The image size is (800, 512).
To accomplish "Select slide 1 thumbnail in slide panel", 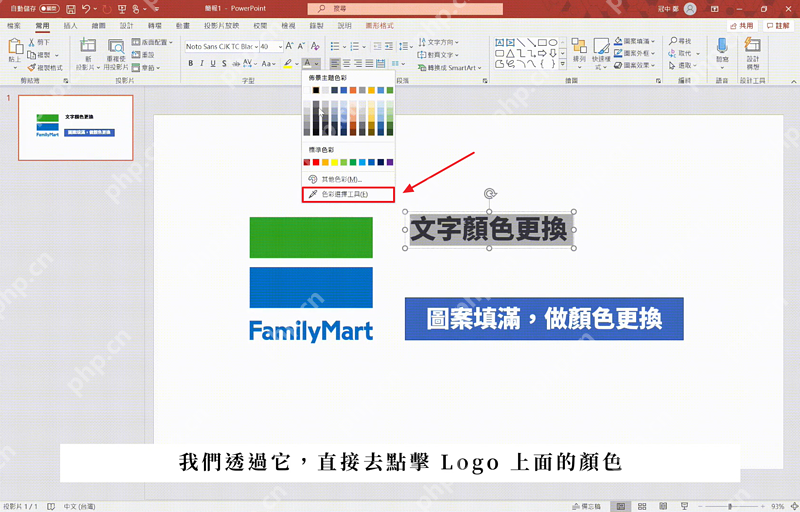I will click(76, 127).
